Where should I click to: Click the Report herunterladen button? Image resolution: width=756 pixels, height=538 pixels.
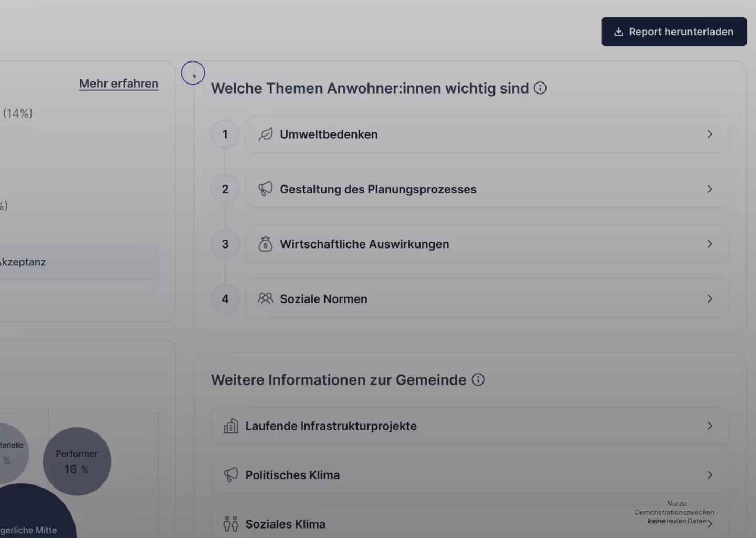[x=674, y=32]
